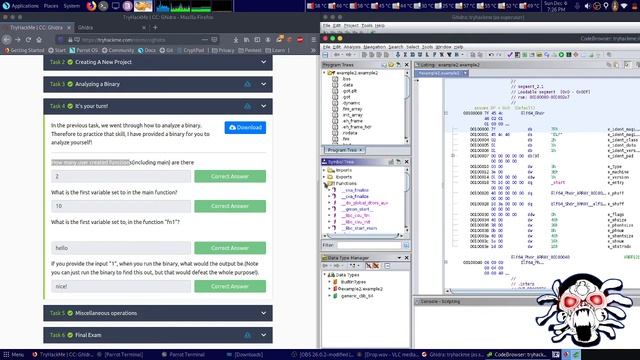Close the TryHackMe browser tab

pos(69,27)
